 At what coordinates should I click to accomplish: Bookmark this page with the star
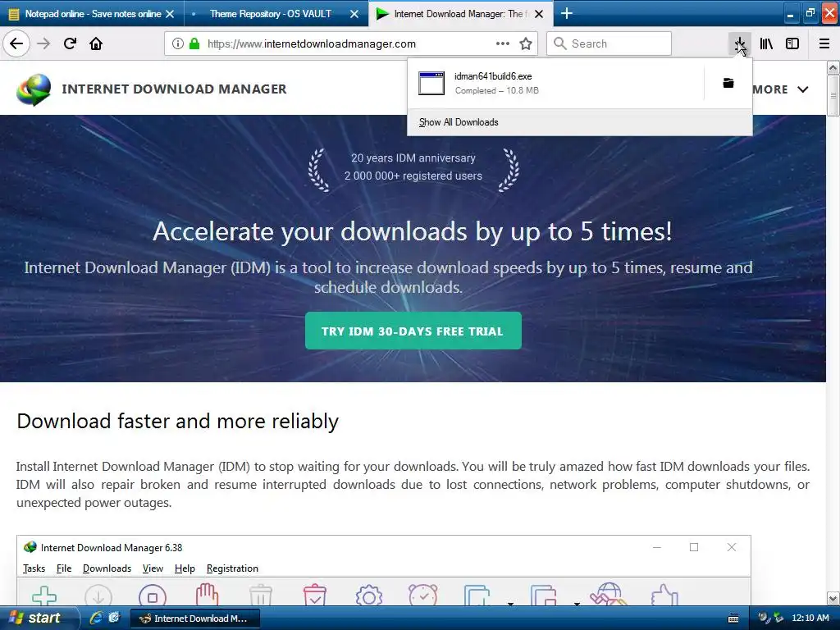point(526,43)
